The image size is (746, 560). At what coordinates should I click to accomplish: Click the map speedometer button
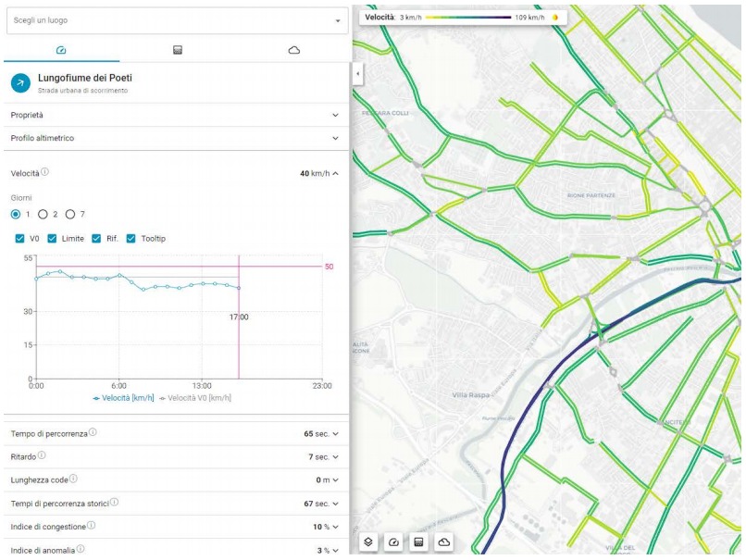pos(393,541)
